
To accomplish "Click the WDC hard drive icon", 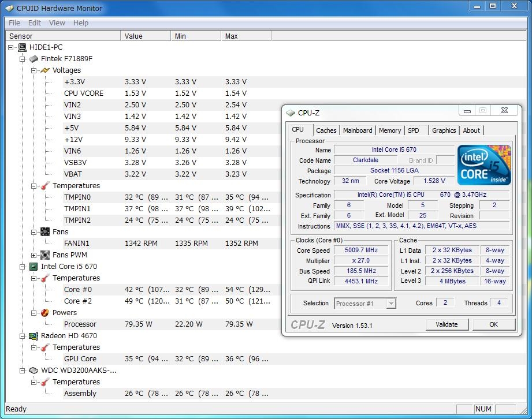I will (x=34, y=371).
